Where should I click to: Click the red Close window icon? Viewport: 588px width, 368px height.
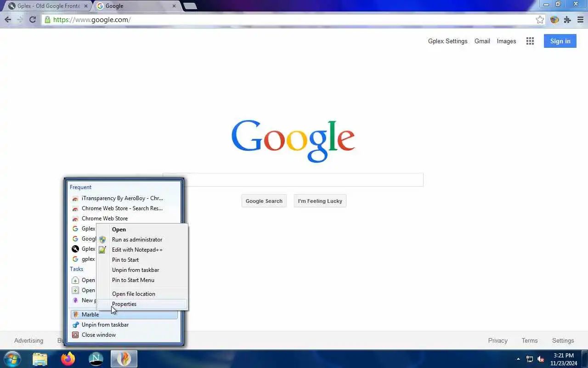[x=75, y=335]
